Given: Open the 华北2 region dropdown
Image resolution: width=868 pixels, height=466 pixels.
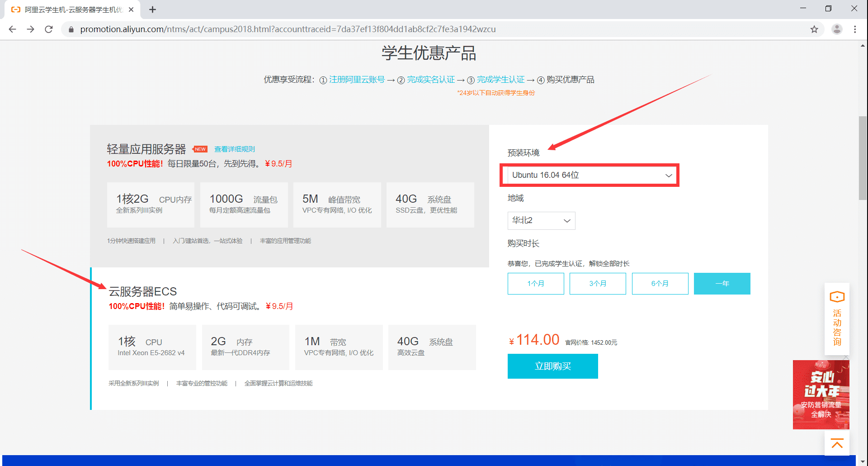Looking at the screenshot, I should click(541, 221).
